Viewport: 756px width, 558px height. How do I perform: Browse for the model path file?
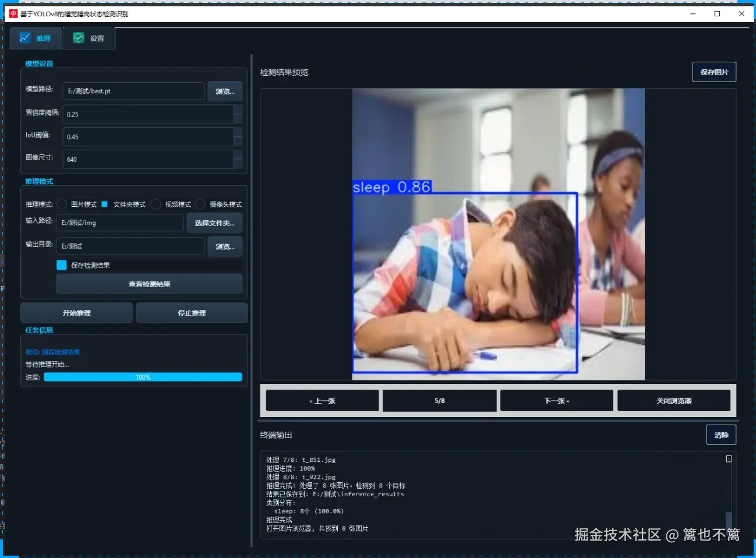pos(225,91)
